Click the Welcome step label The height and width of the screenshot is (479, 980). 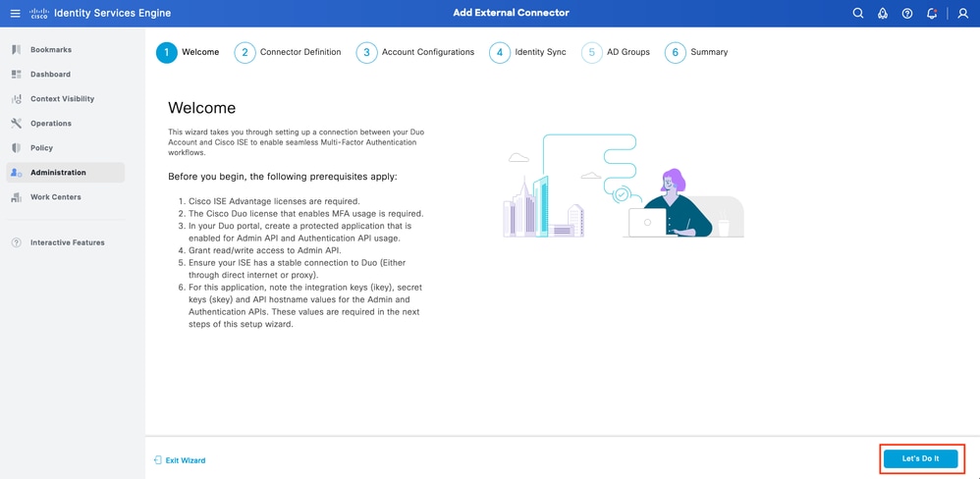[200, 52]
